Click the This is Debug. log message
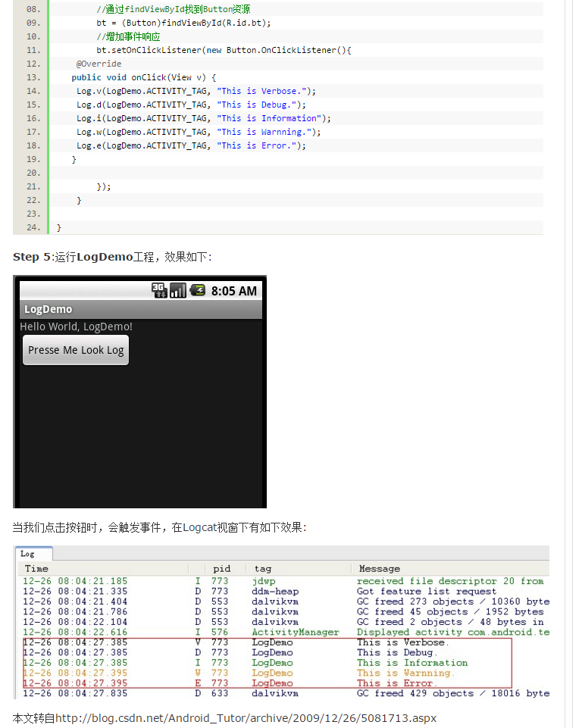Image resolution: width=582 pixels, height=728 pixels. [396, 652]
